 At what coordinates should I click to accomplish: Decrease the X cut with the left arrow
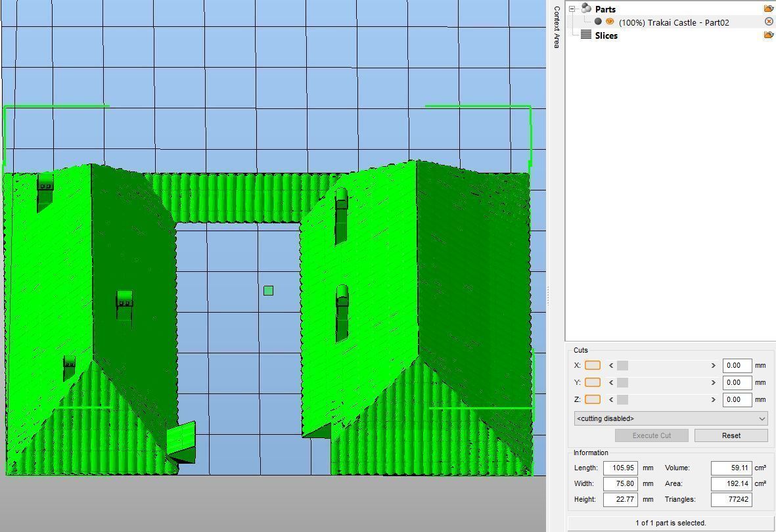[x=611, y=366]
